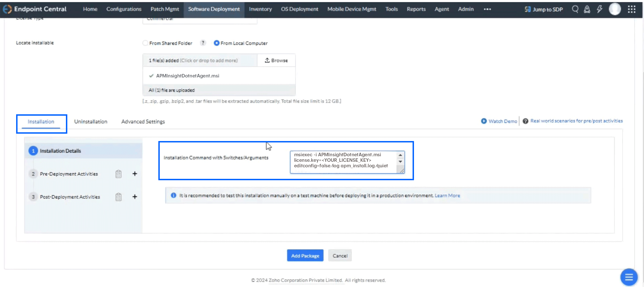Viewport: 644px width, 289px height.
Task: Click the blue floating menu button
Action: (629, 277)
